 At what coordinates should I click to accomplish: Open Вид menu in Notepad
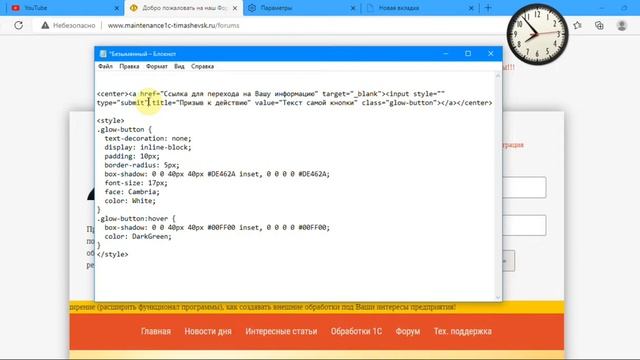(x=179, y=66)
